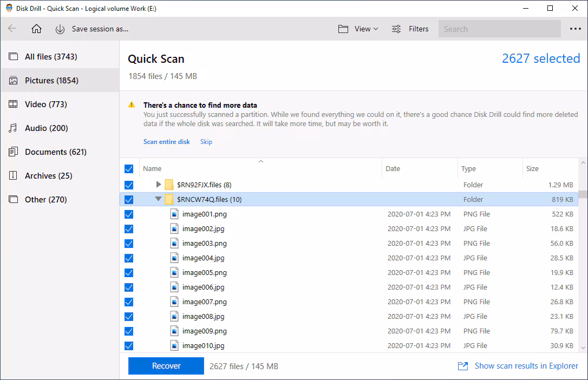588x380 pixels.
Task: Select the image010.jpg file name
Action: 203,345
